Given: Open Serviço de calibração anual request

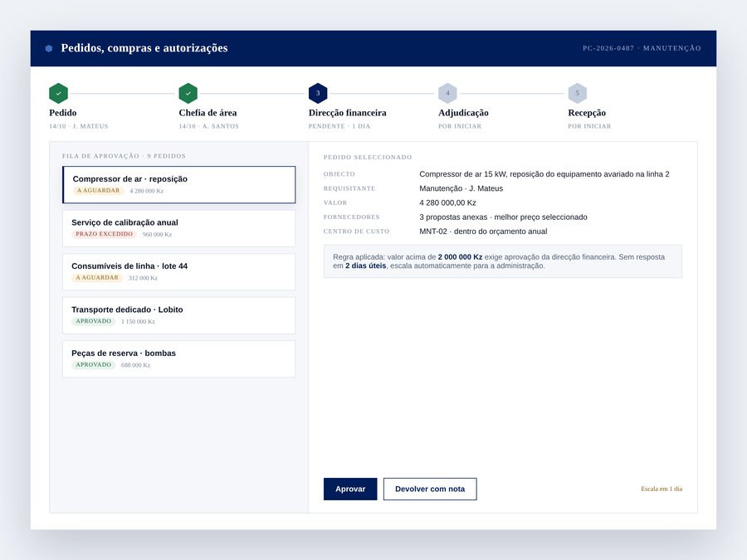Looking at the screenshot, I should coord(179,229).
